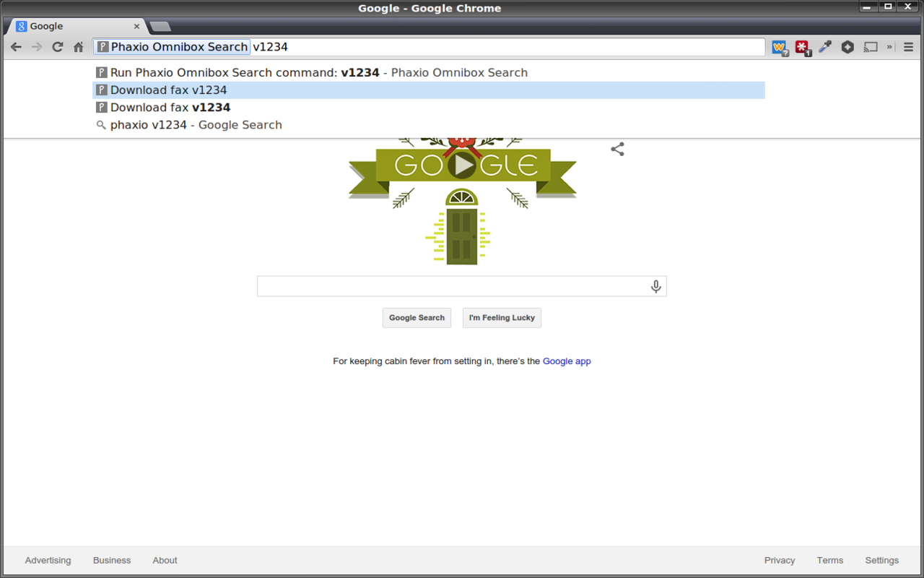Open the Privacy footer link
The width and height of the screenshot is (924, 578).
[780, 561]
